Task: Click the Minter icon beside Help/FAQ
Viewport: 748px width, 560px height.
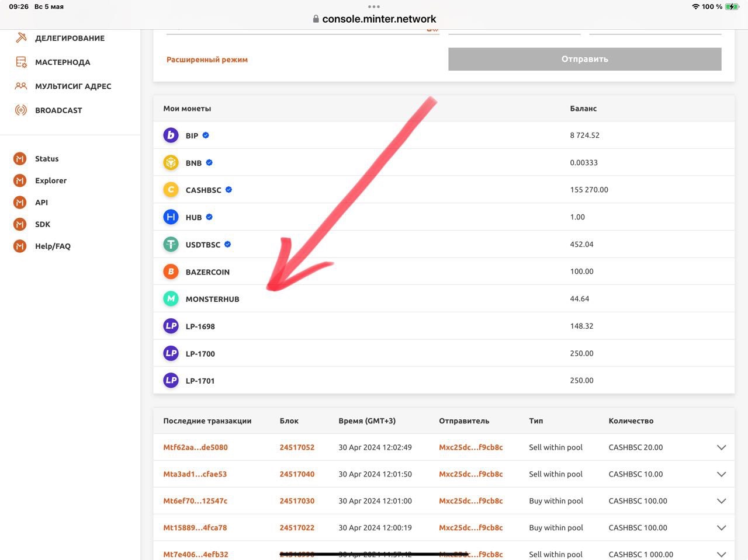Action: click(20, 246)
